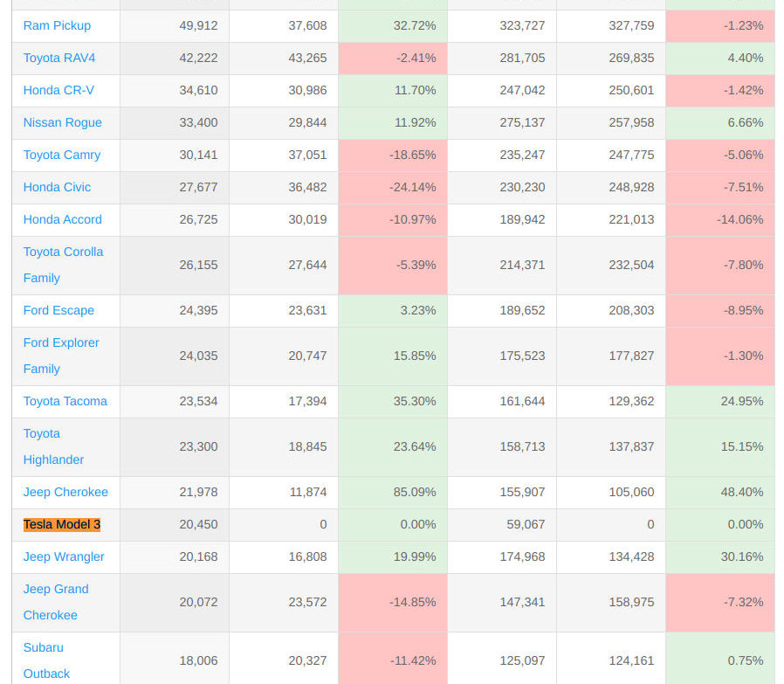Select the -14.06% cell
784x684 pixels.
tap(720, 219)
